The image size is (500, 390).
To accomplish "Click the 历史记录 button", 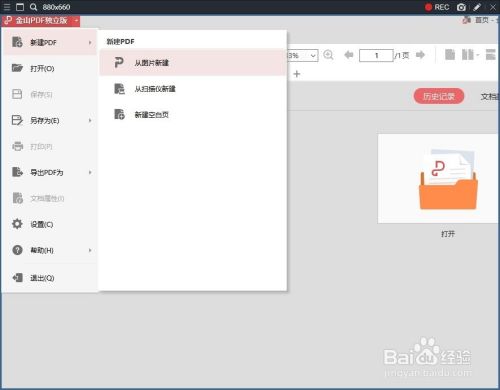I will (439, 96).
